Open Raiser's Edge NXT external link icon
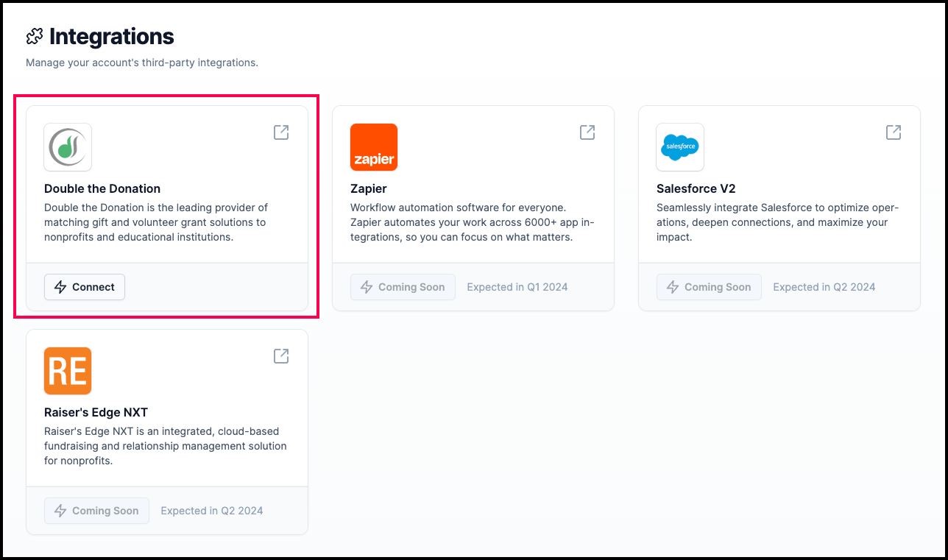Image resolution: width=948 pixels, height=560 pixels. point(281,356)
